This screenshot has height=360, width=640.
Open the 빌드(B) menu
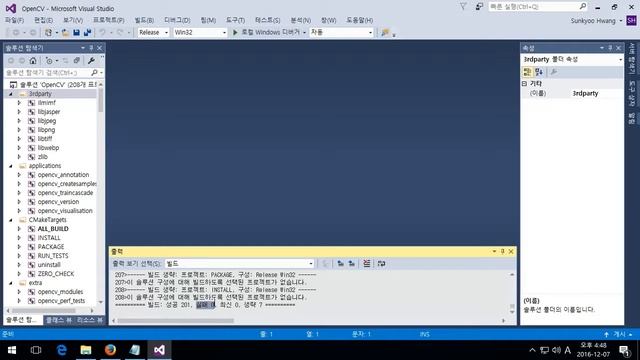144,20
